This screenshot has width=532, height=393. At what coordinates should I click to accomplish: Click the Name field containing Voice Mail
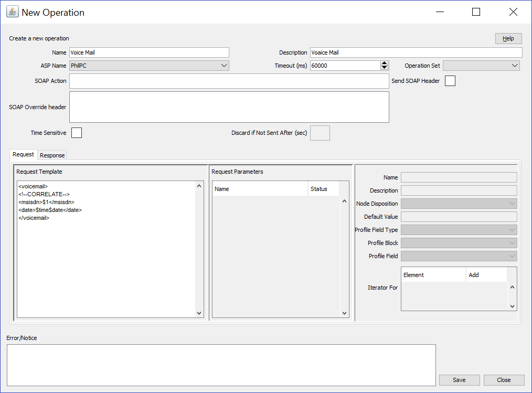tap(150, 52)
